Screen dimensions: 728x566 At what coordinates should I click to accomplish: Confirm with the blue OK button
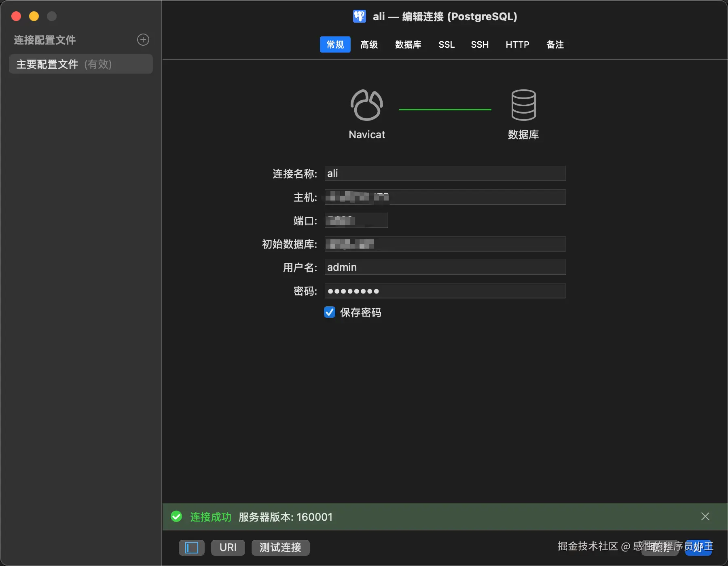tap(698, 548)
